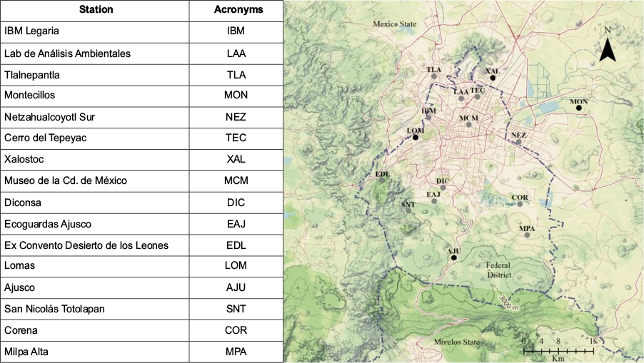Click the XAL station dot on the map
The image size is (644, 363).
click(x=493, y=77)
